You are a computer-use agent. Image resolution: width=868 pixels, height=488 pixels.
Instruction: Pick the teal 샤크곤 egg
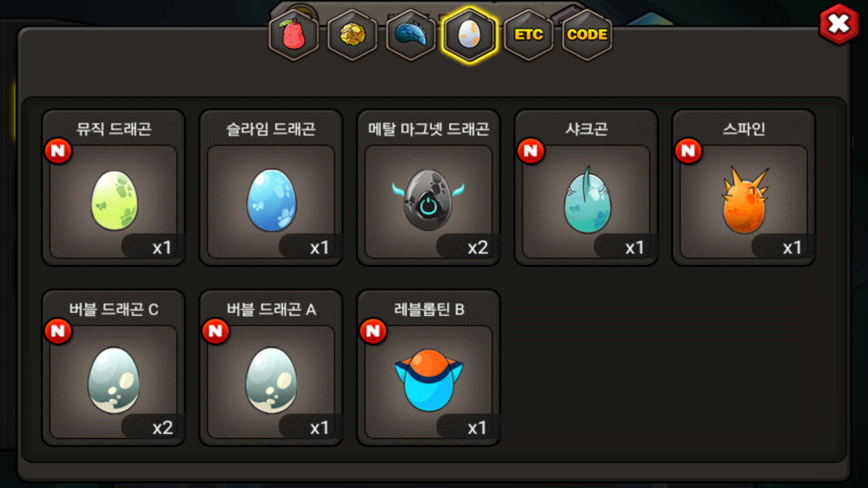pos(586,201)
